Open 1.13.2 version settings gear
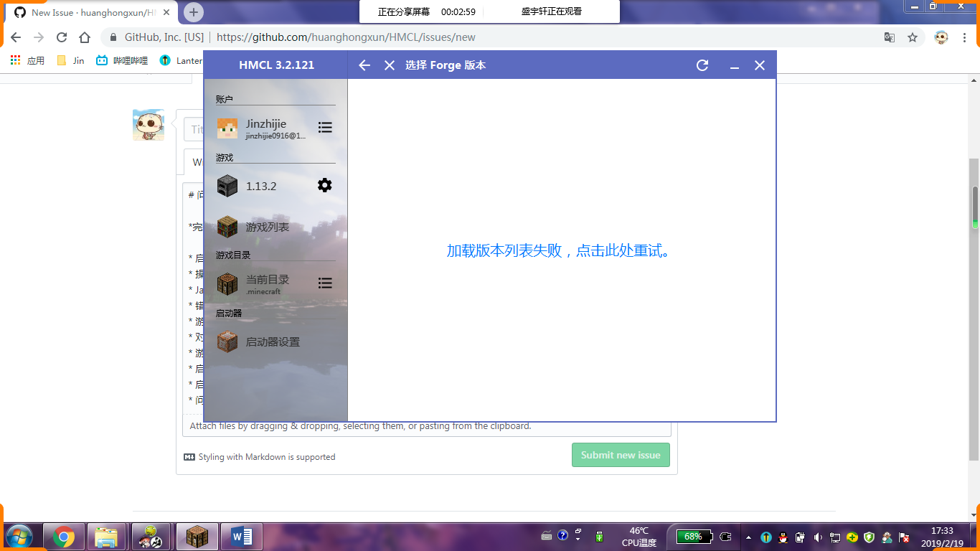 [326, 184]
